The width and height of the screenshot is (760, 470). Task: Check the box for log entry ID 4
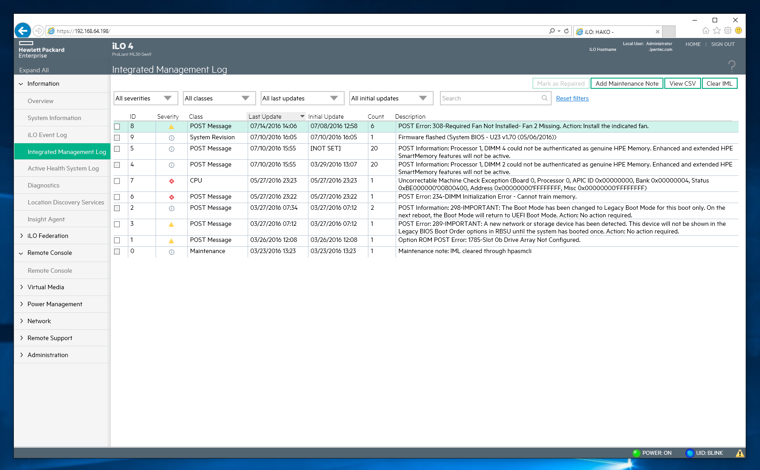pos(117,165)
